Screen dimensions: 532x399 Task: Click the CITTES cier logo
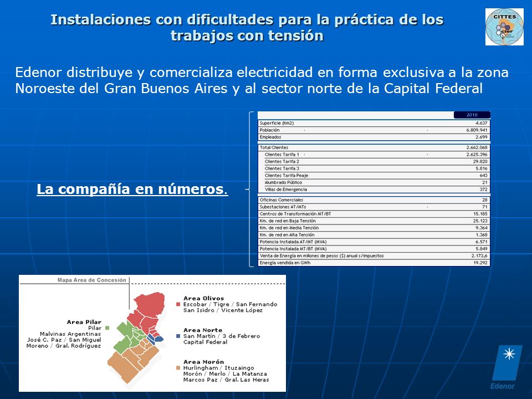[x=504, y=27]
